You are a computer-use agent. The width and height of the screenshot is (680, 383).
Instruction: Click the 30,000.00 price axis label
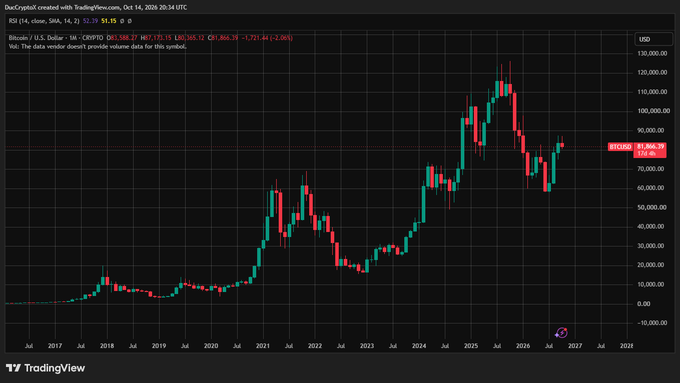tap(651, 246)
